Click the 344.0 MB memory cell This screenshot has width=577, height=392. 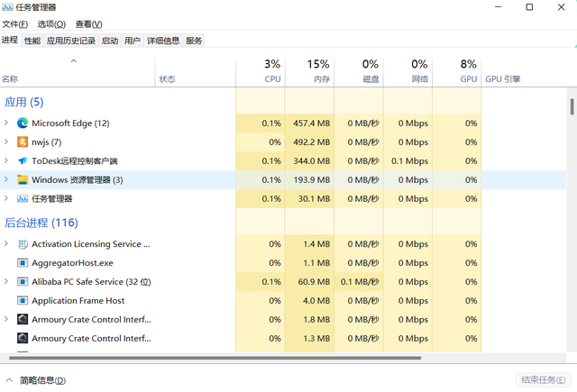[311, 161]
